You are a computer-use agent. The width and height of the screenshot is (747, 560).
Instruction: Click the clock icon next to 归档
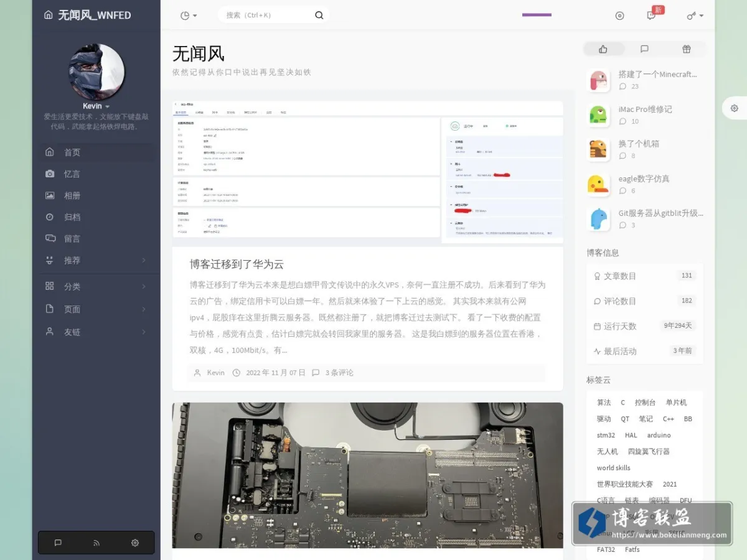pos(50,217)
